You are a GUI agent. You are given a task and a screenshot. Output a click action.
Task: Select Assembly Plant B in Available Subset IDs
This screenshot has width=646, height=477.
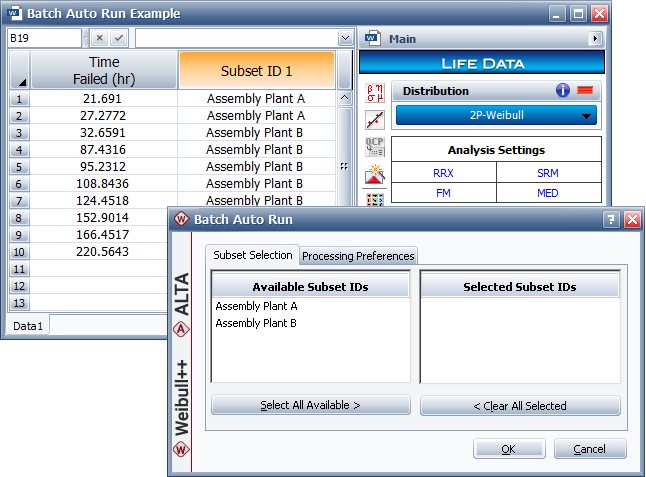tap(256, 323)
